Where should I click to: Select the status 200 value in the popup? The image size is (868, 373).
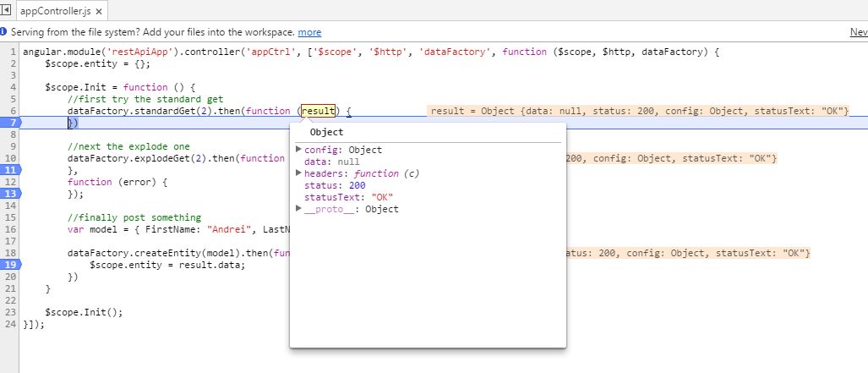[357, 185]
